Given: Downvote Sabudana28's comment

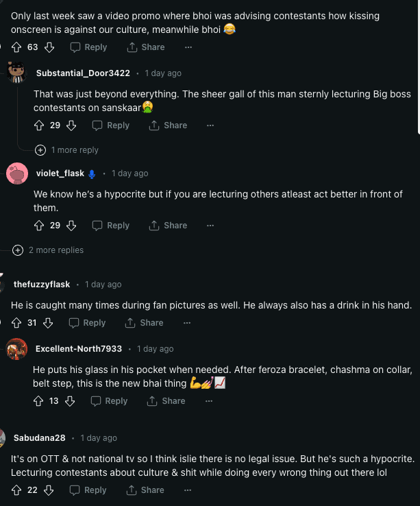Looking at the screenshot, I should tap(49, 490).
